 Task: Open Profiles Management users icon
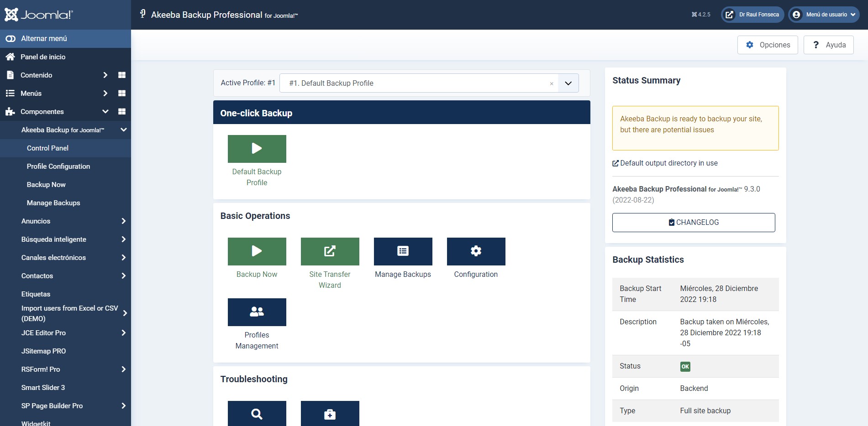257,312
